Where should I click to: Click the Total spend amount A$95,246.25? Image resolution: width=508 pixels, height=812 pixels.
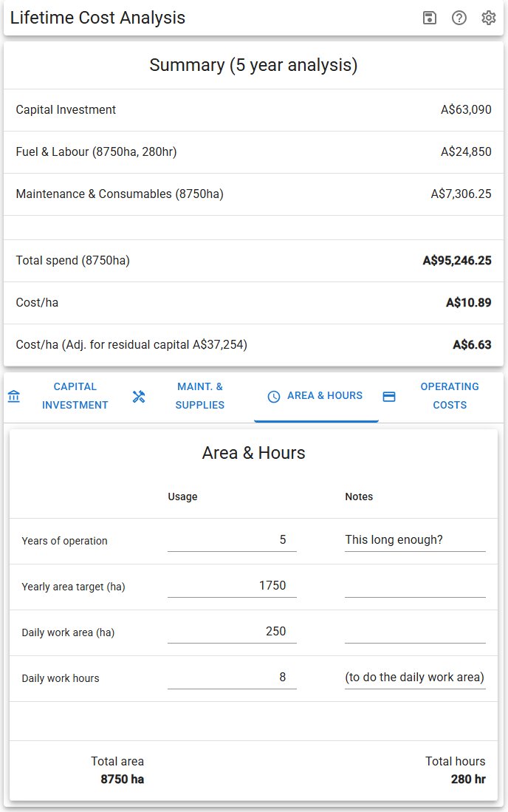click(456, 261)
